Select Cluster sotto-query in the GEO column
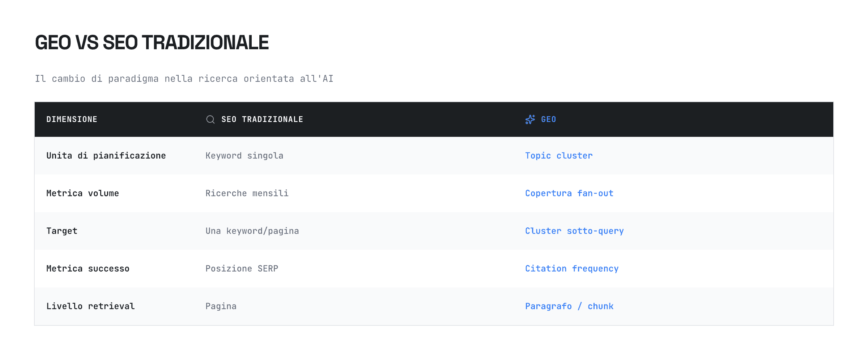 pyautogui.click(x=574, y=231)
